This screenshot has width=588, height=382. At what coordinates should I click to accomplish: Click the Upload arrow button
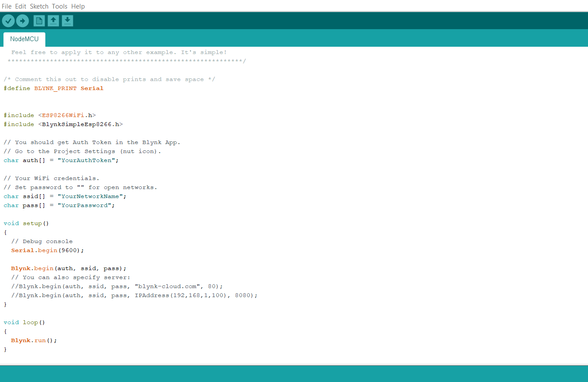(22, 21)
